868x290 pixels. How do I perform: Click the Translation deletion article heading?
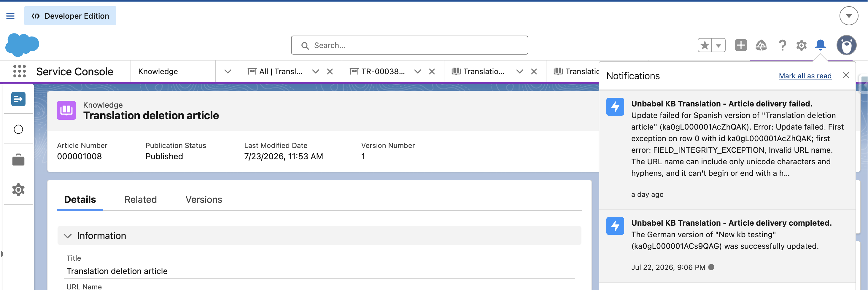(x=151, y=116)
